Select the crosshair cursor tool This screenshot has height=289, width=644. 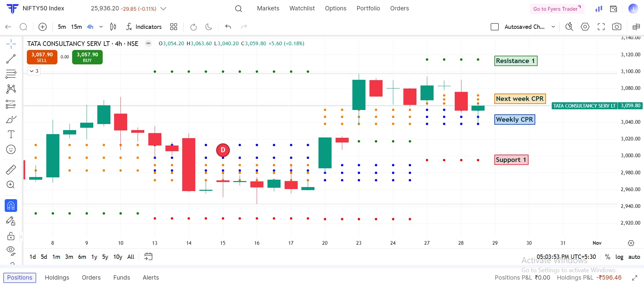coord(11,44)
